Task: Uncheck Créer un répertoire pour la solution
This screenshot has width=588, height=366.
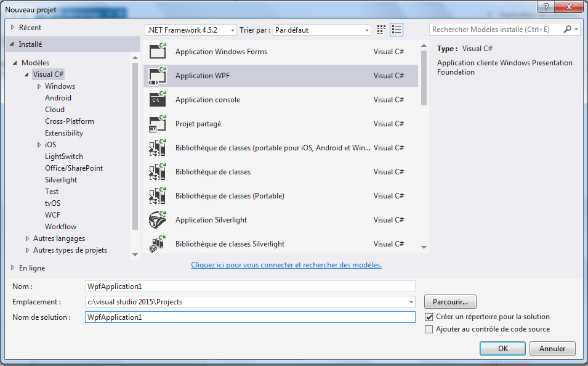Action: [429, 316]
